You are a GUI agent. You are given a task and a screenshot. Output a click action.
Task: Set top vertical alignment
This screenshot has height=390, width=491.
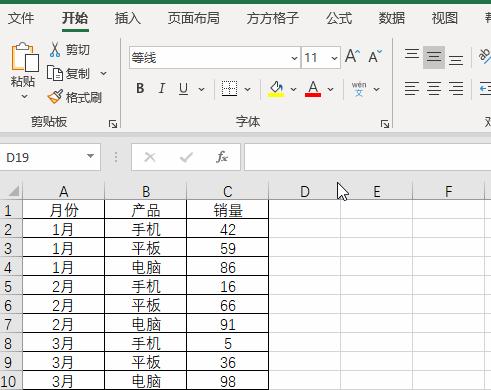[x=412, y=54]
